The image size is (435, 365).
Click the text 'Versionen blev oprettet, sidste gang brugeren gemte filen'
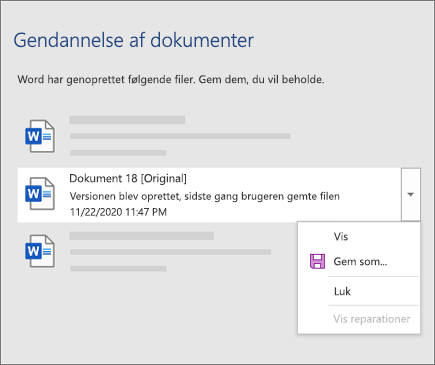click(x=205, y=196)
